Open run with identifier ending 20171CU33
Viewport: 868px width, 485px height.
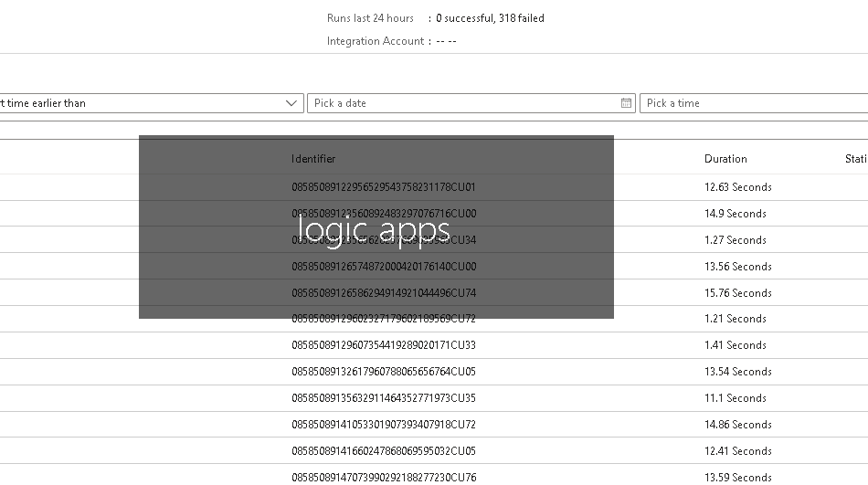click(384, 345)
